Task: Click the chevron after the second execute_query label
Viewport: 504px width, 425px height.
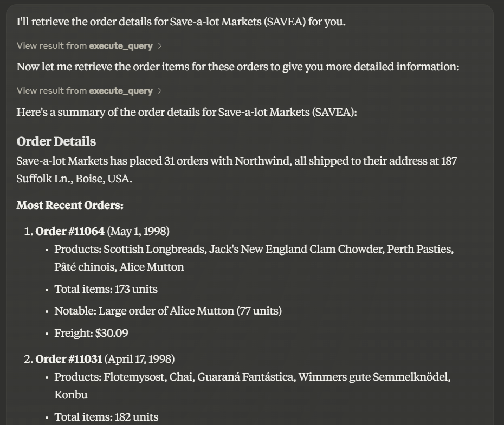Action: pyautogui.click(x=160, y=91)
